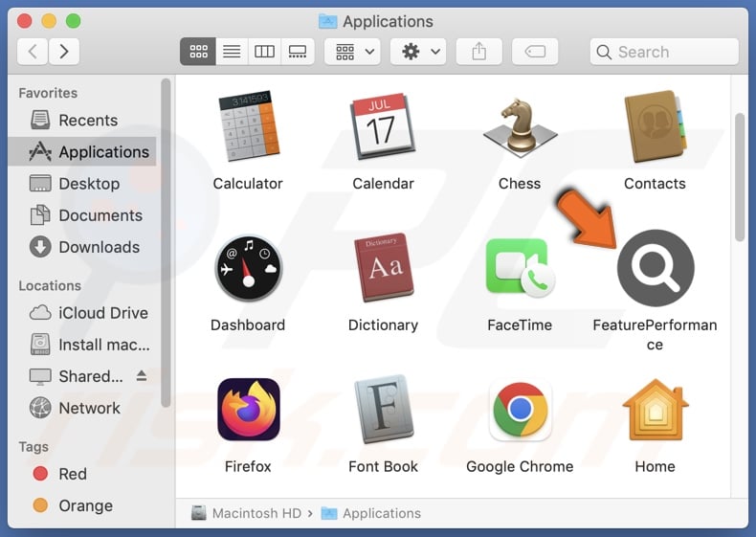Viewport: 756px width, 537px height.
Task: Click the Calculator label text
Action: tap(248, 184)
